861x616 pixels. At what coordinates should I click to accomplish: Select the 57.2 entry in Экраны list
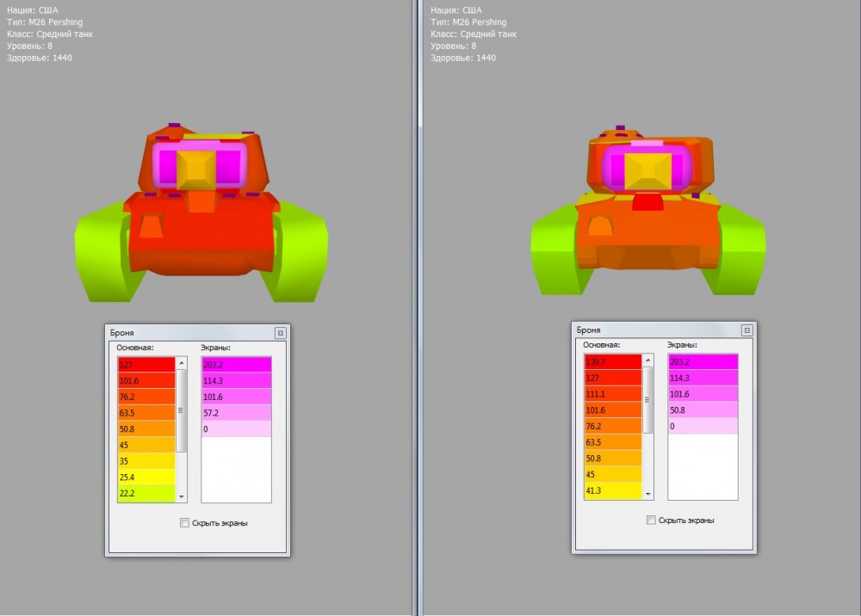(x=236, y=413)
